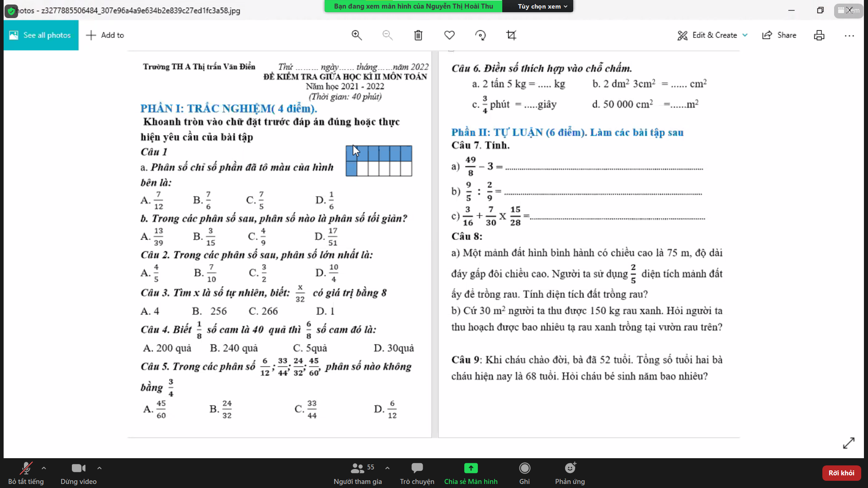Click the print icon
Image resolution: width=868 pixels, height=488 pixels.
[820, 35]
